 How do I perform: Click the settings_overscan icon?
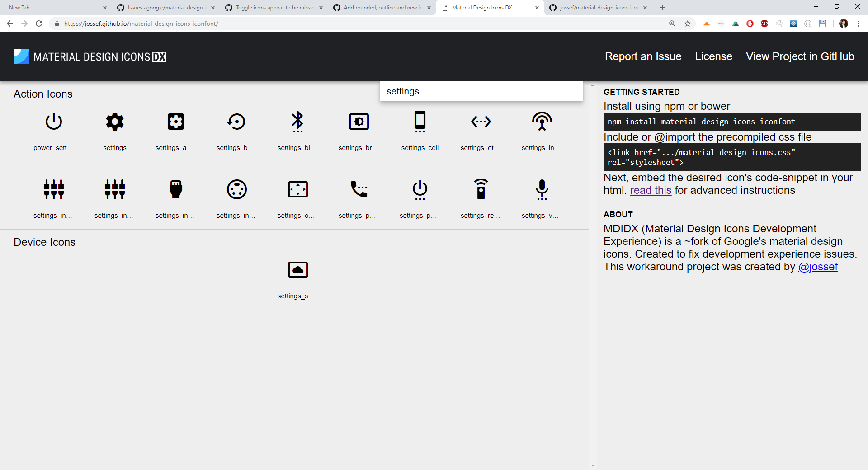297,189
